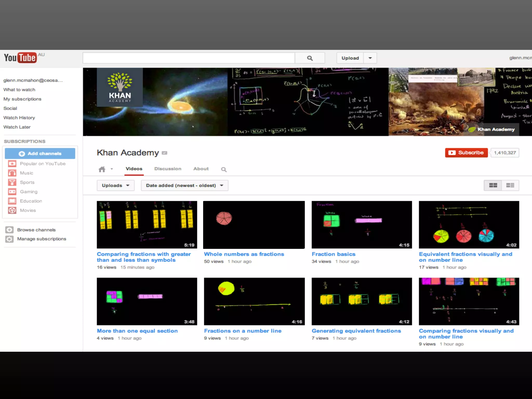Open Manage subscriptions link

coord(42,239)
